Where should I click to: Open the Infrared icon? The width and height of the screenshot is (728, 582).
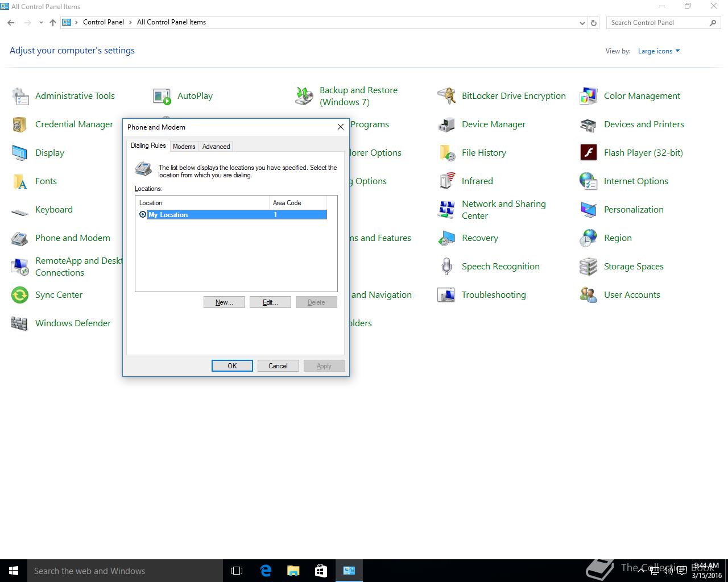click(446, 181)
